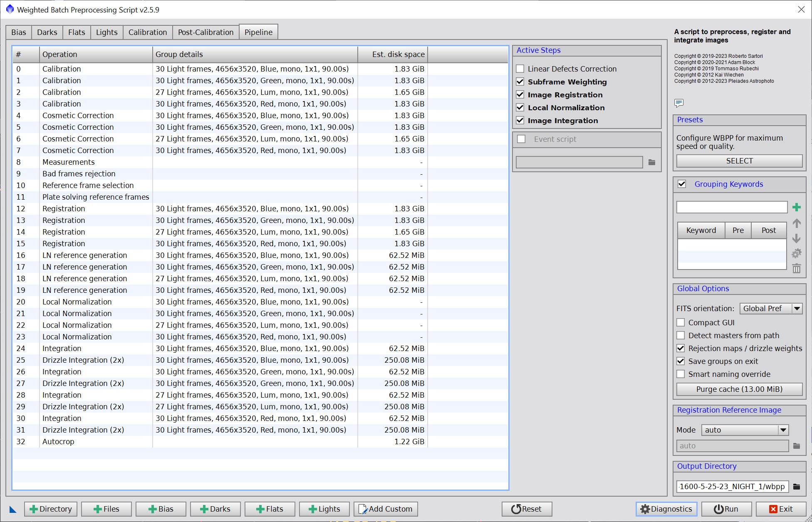
Task: Click the Purge cache button
Action: coord(739,389)
